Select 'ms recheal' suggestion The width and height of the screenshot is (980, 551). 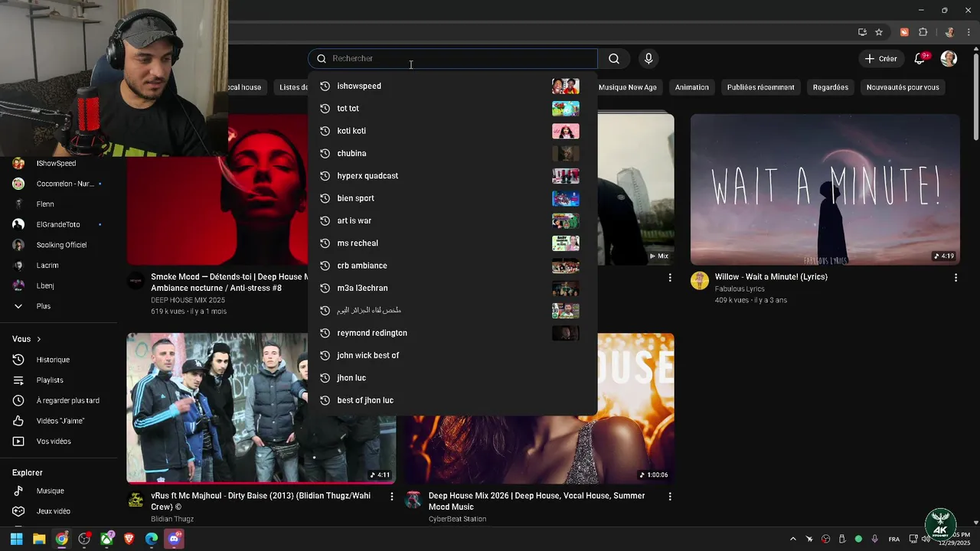[453, 243]
